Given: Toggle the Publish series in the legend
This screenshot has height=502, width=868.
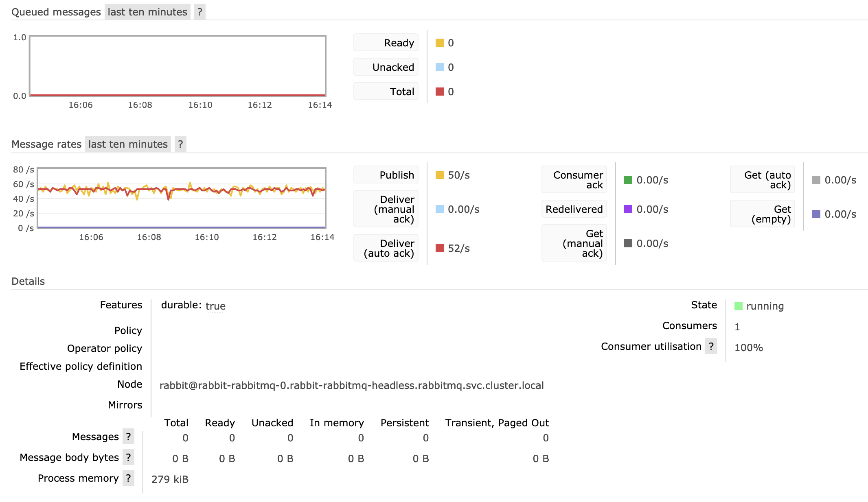Looking at the screenshot, I should pos(385,175).
